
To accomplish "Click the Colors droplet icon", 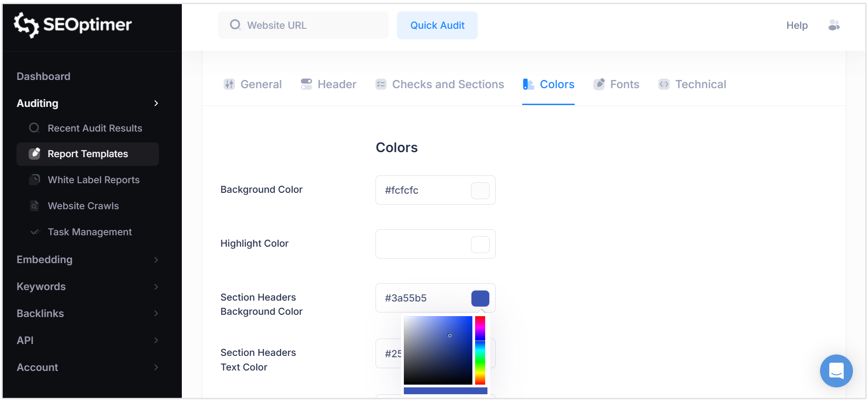I will (528, 84).
